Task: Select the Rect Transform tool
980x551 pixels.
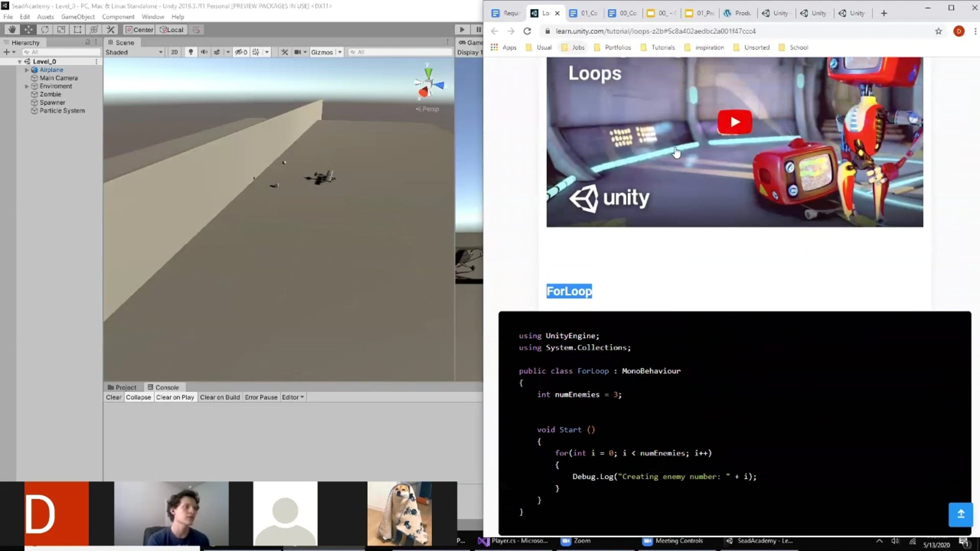Action: click(x=78, y=30)
